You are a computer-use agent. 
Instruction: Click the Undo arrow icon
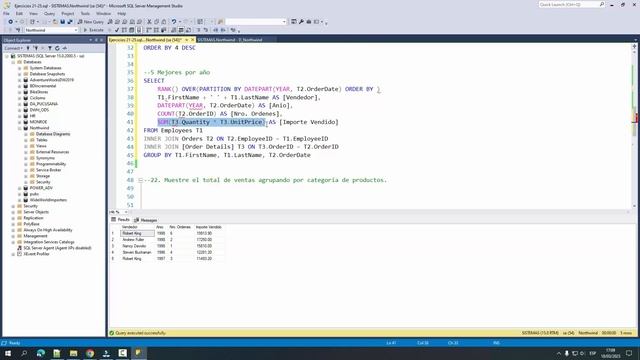[x=173, y=22]
